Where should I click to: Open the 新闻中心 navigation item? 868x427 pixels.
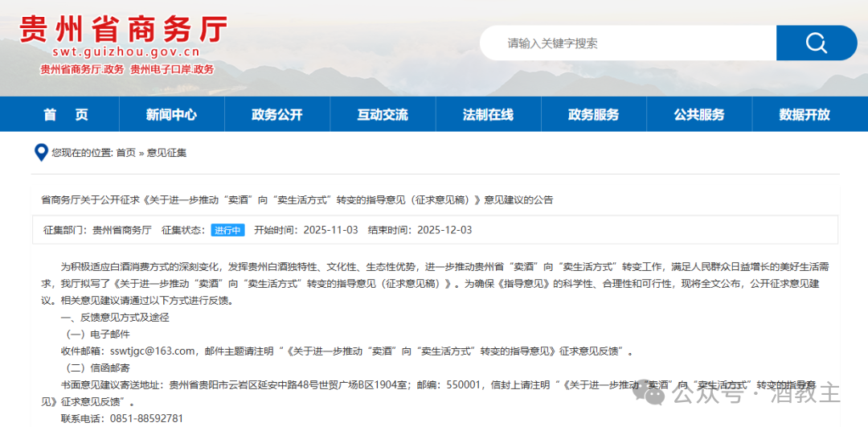[x=172, y=115]
